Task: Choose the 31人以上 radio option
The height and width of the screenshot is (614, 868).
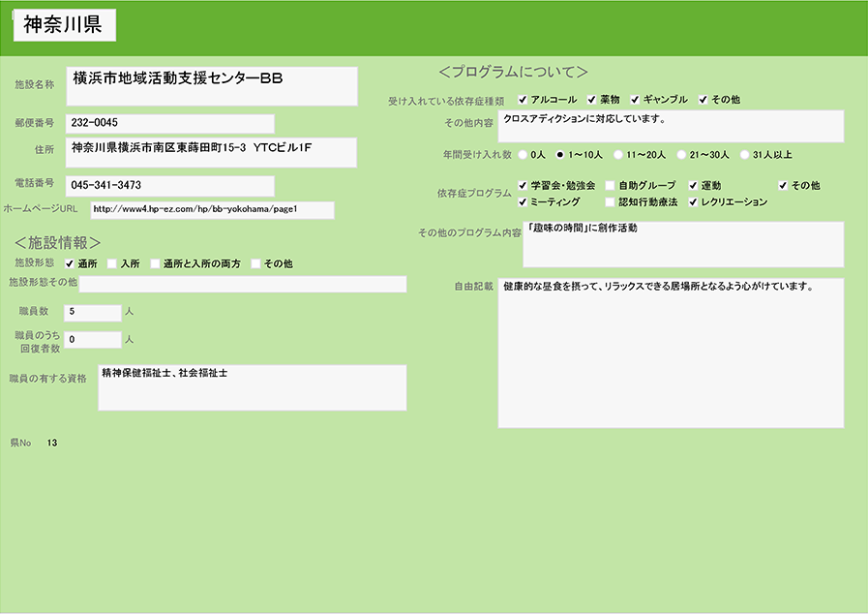Action: [744, 154]
